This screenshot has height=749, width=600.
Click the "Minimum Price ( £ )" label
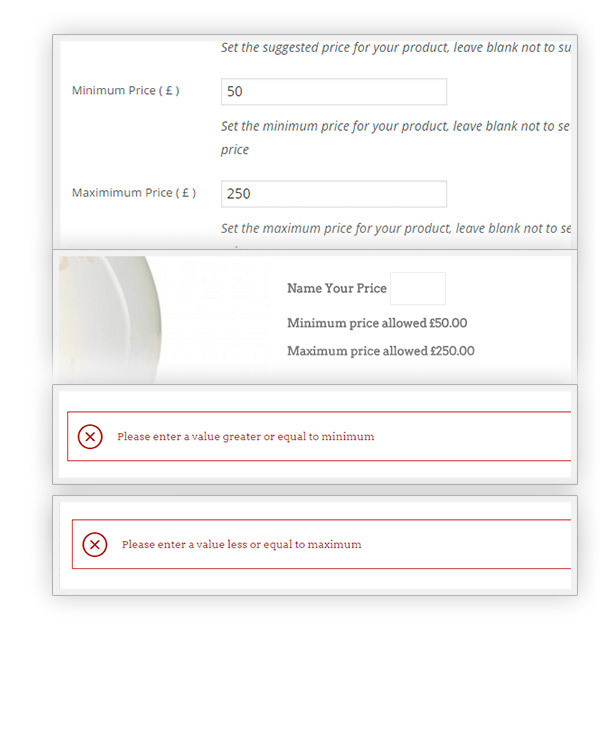point(125,91)
